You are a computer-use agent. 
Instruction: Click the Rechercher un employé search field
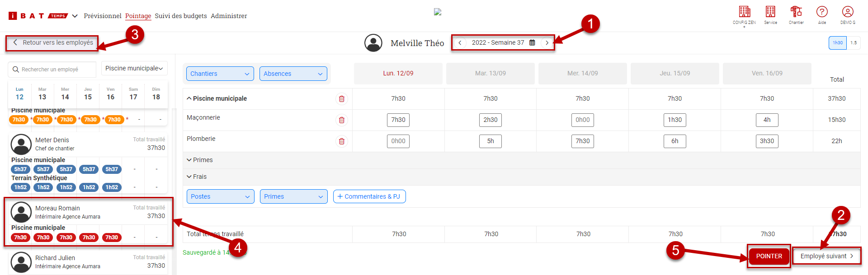click(x=52, y=70)
